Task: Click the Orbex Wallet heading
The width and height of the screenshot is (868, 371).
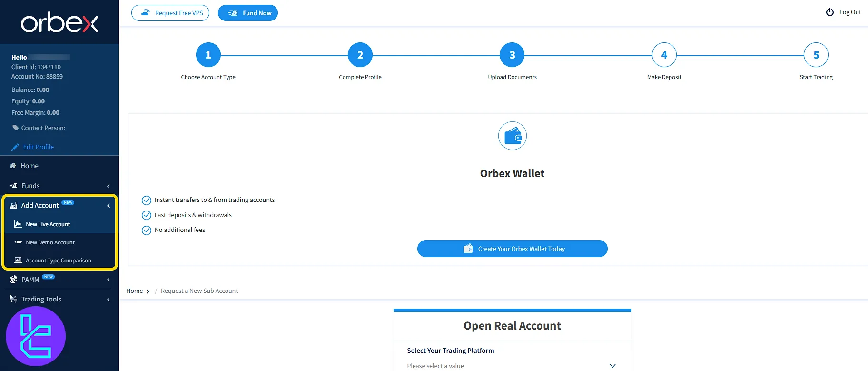Action: (513, 173)
